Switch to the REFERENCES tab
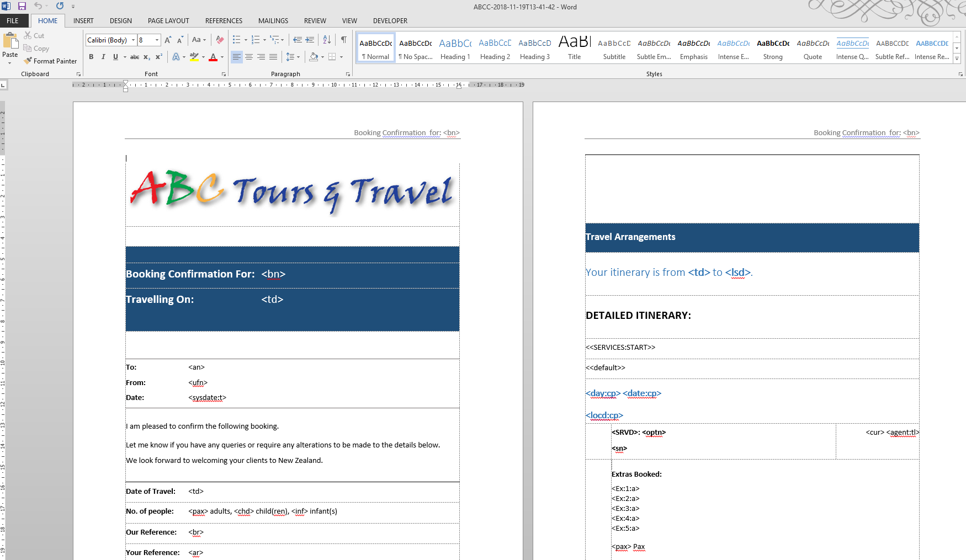This screenshot has height=560, width=966. [x=224, y=21]
